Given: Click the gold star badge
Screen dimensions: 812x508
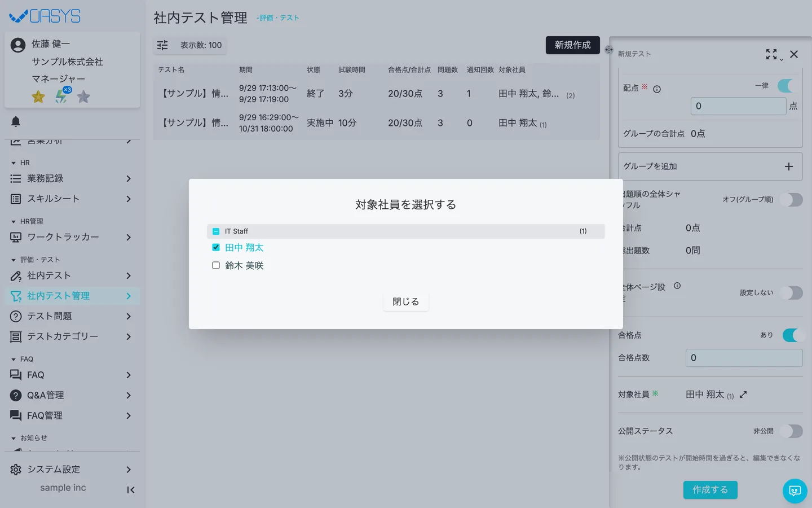Looking at the screenshot, I should pos(38,97).
